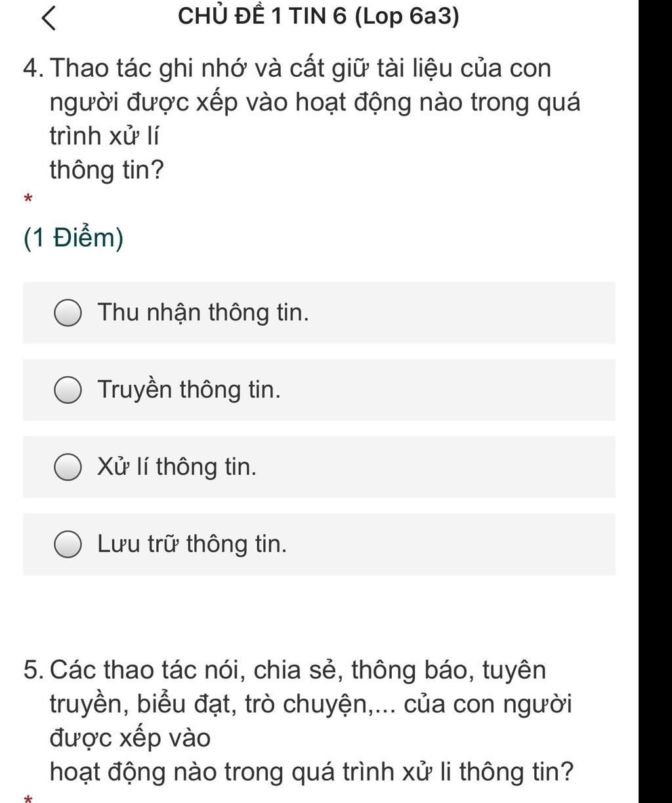Click the question number "5."
The height and width of the screenshot is (803, 672).
coord(33,670)
